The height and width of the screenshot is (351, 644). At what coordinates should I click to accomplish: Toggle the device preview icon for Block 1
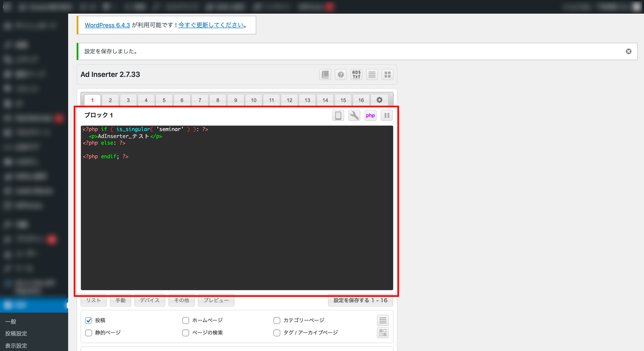coord(338,116)
